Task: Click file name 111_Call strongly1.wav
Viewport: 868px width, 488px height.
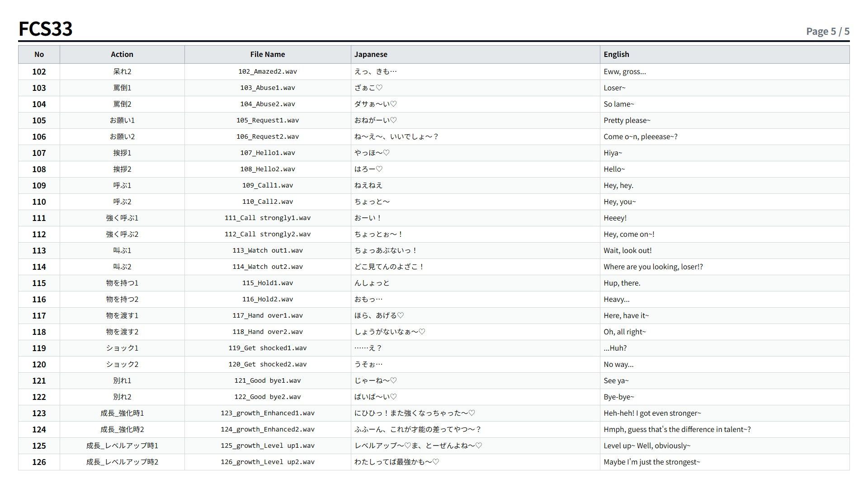Action: (x=268, y=218)
